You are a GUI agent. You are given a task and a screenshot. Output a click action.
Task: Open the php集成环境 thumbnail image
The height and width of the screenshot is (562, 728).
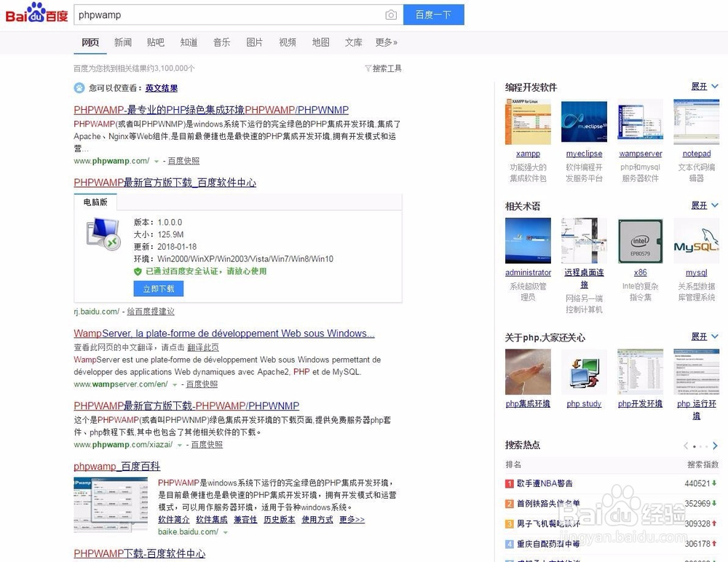point(528,372)
